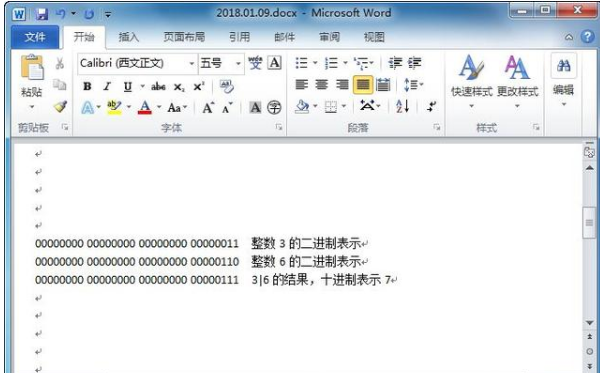Toggle character shading A icon

pos(255,108)
